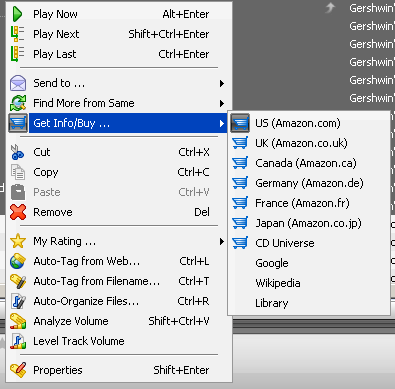Select France (Amazon.fr) in submenu
This screenshot has width=395, height=389.
click(309, 203)
